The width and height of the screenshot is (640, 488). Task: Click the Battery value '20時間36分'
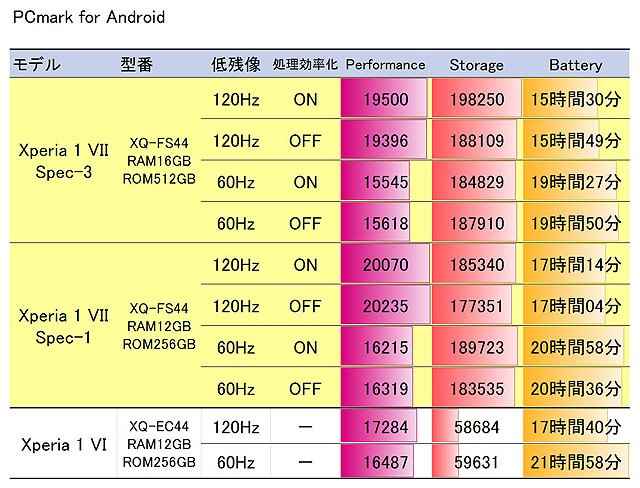point(576,389)
